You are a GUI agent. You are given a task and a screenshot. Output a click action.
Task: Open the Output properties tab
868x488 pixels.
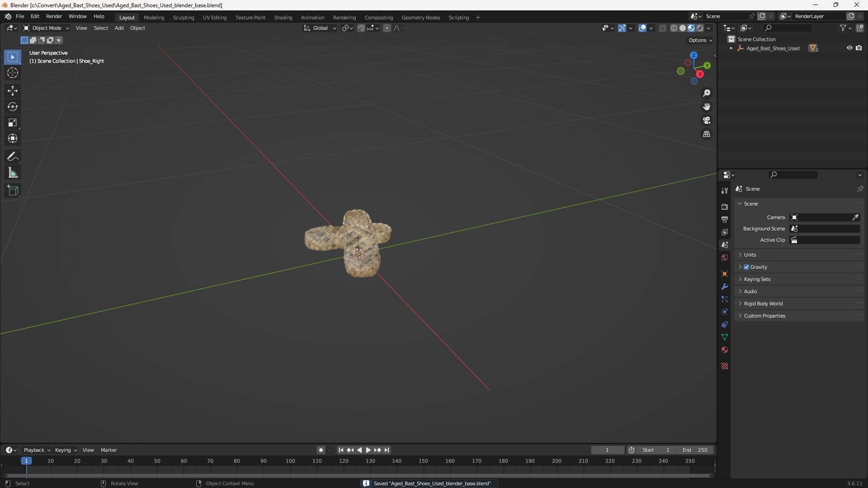coord(725,219)
